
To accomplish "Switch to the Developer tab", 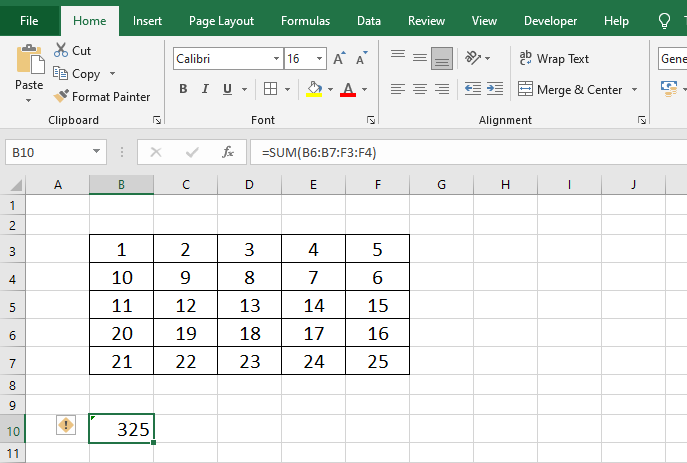I will coord(550,21).
